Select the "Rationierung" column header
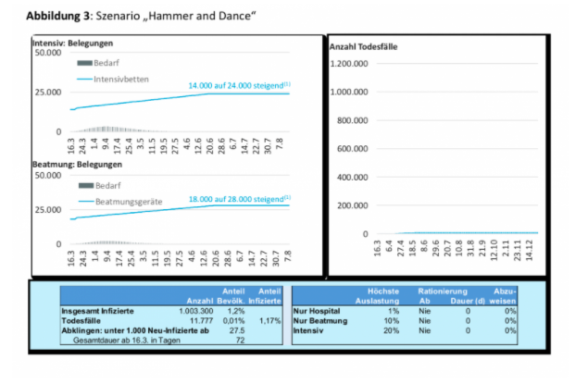This screenshot has width=588, height=384. [x=443, y=291]
